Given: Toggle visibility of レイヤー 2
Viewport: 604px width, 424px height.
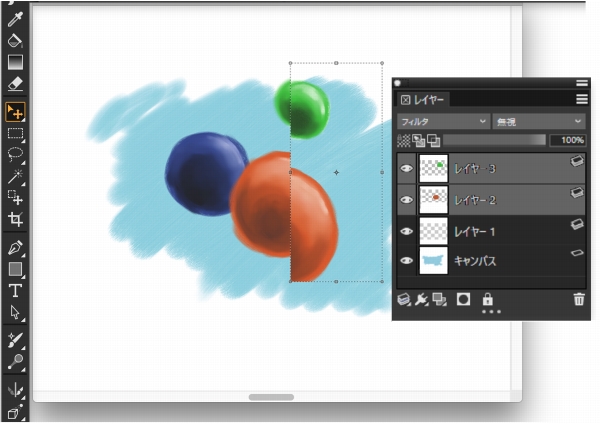Looking at the screenshot, I should pos(406,200).
